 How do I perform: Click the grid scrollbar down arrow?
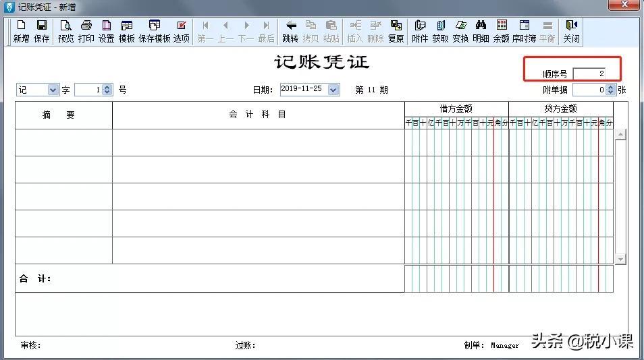620,259
